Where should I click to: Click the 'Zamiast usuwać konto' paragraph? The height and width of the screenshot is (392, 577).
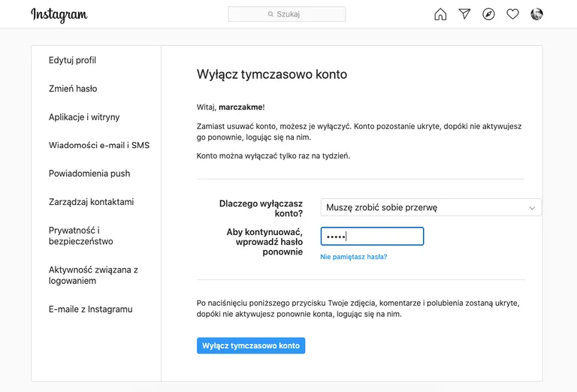pyautogui.click(x=359, y=131)
